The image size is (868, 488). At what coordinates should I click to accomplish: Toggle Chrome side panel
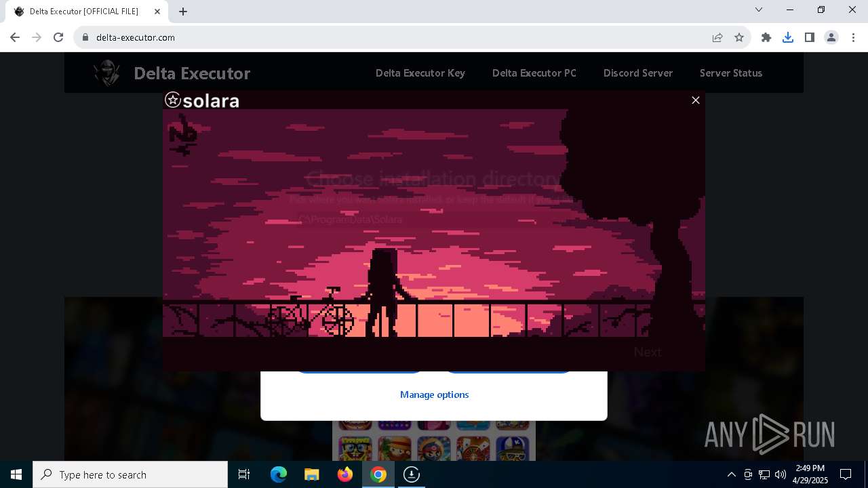coord(810,37)
